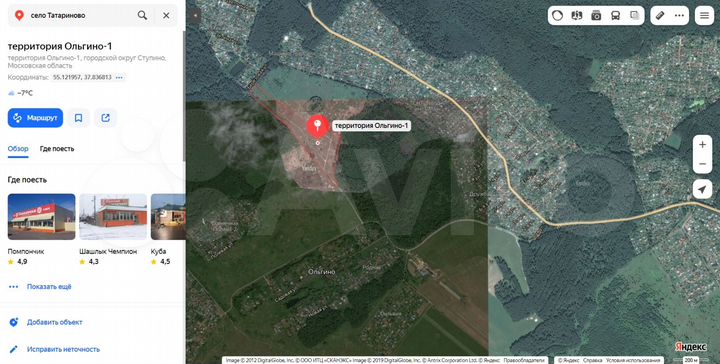
Task: Click the Помпончик place name
Action: pyautogui.click(x=26, y=252)
